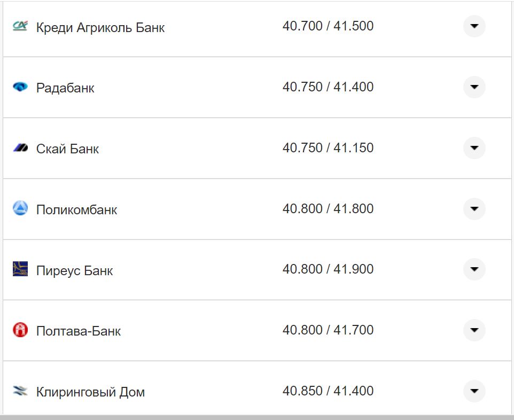Select the Полтава-Банк red logo

point(20,330)
